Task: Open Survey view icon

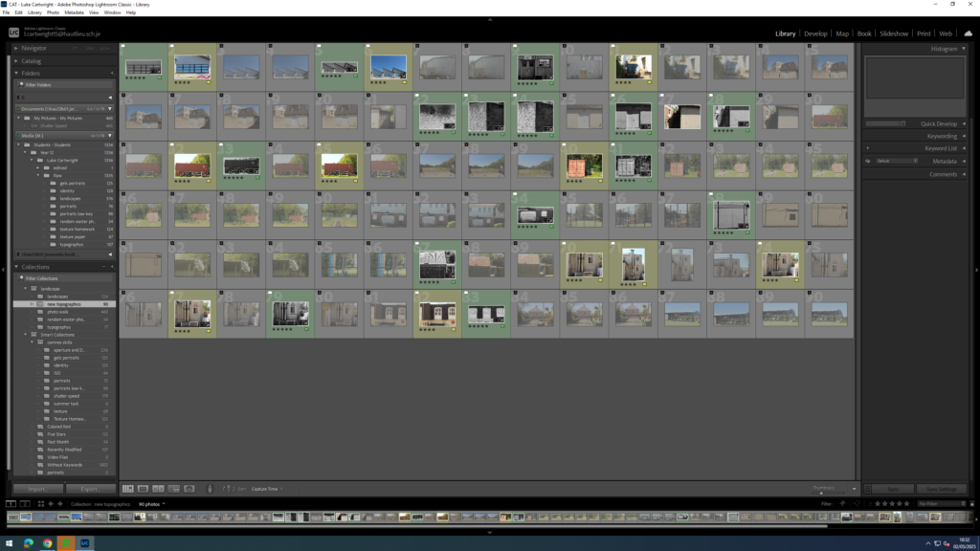Action: [x=174, y=489]
